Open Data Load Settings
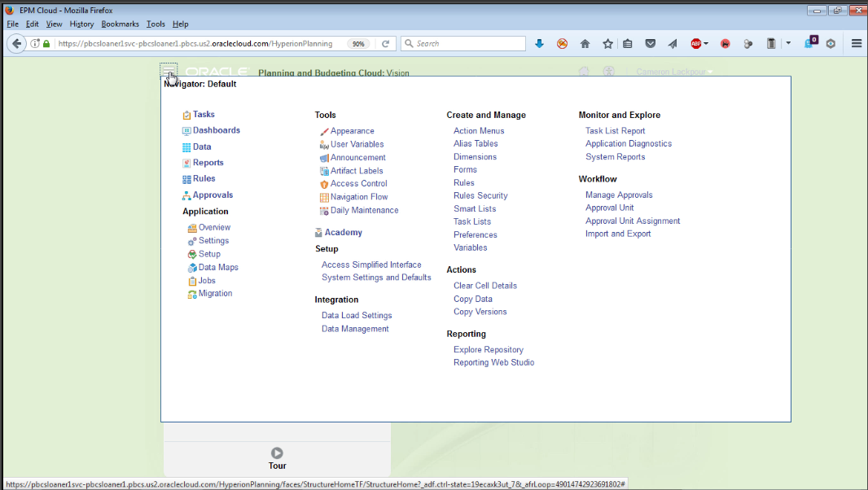 coord(357,315)
